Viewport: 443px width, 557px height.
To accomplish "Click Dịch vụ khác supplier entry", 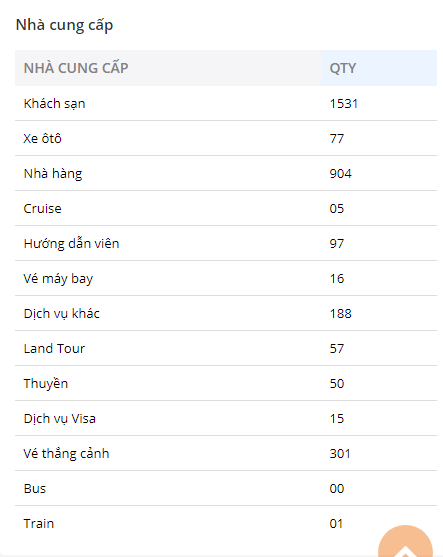I will (x=226, y=313).
